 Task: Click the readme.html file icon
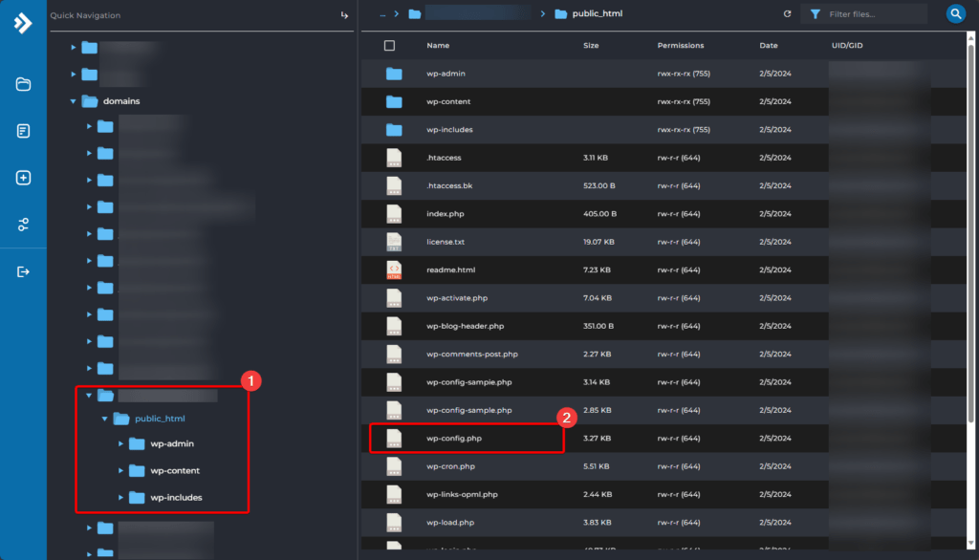394,270
